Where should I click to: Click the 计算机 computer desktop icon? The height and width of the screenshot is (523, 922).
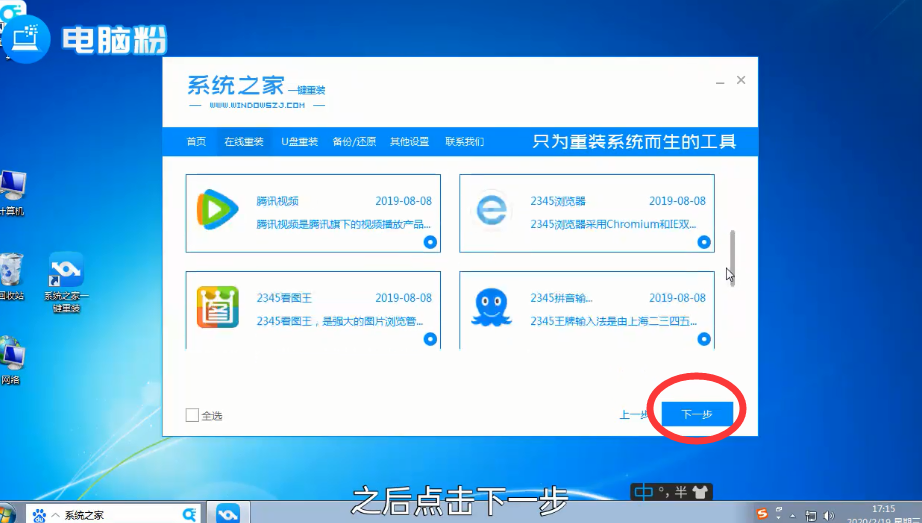12,193
